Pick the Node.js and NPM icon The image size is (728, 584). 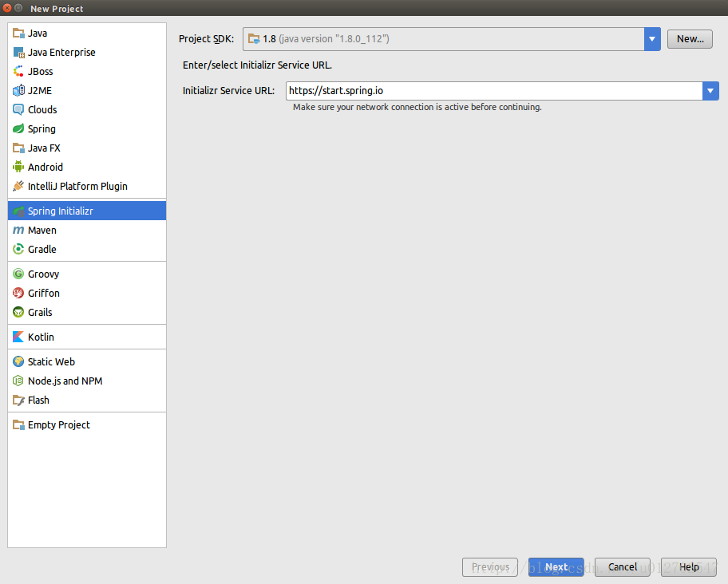click(x=18, y=381)
